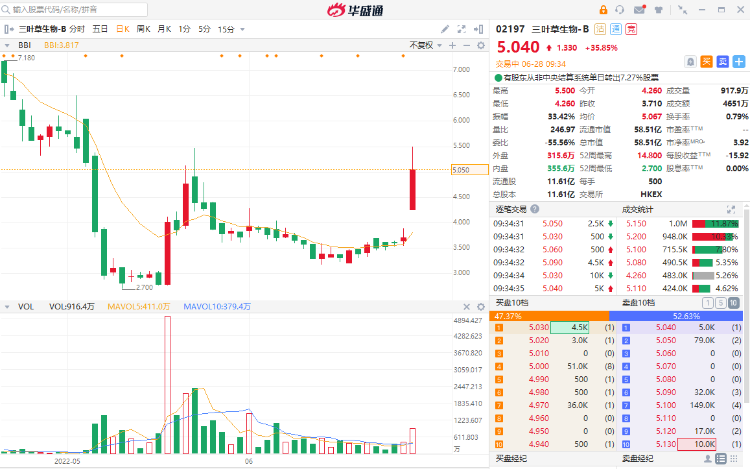Switch to the 5分 chart tab
750x469 pixels.
204,29
